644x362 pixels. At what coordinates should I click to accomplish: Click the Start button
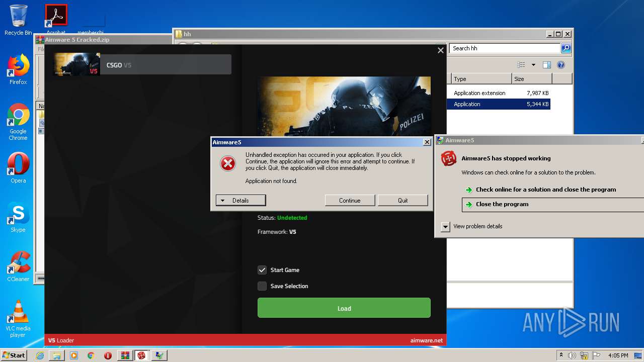[14, 355]
